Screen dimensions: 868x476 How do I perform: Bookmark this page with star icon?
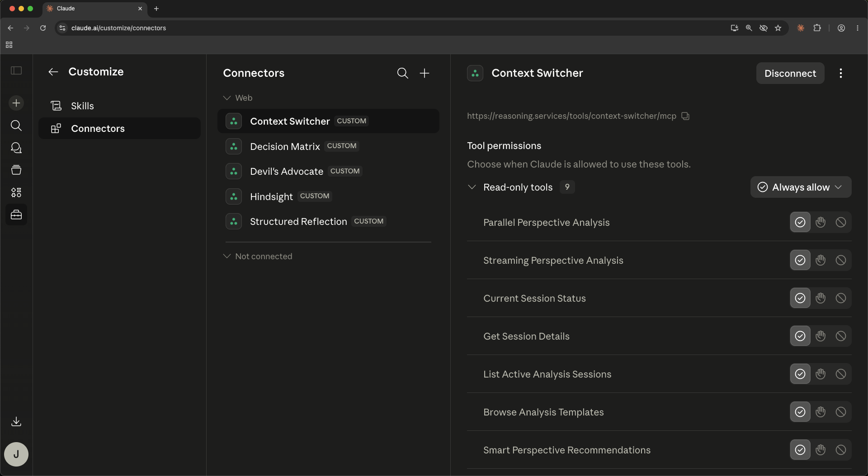pos(778,28)
